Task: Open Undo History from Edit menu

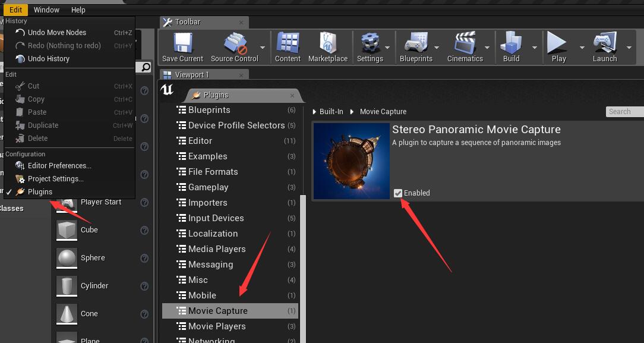Action: click(x=69, y=59)
